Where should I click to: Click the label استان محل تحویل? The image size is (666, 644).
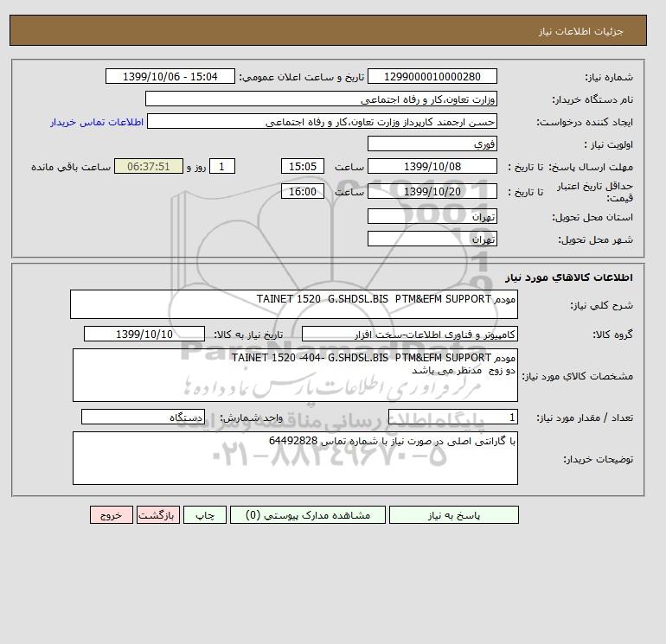pos(592,217)
